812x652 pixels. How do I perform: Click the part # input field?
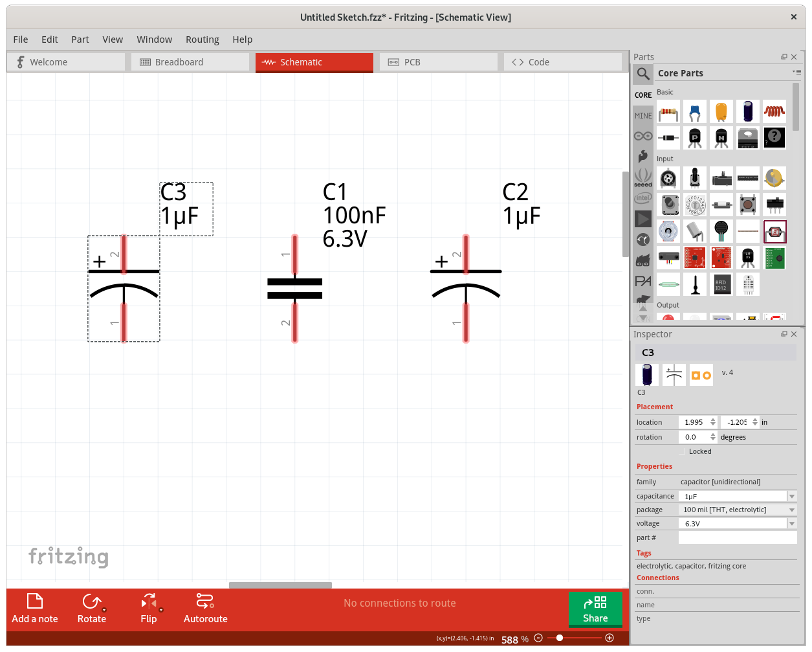(738, 537)
